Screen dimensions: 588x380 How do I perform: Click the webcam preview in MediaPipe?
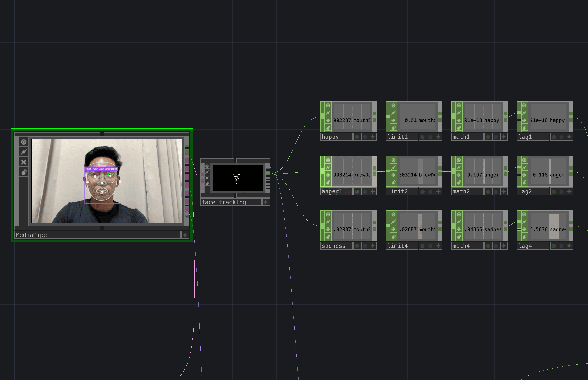click(x=107, y=181)
